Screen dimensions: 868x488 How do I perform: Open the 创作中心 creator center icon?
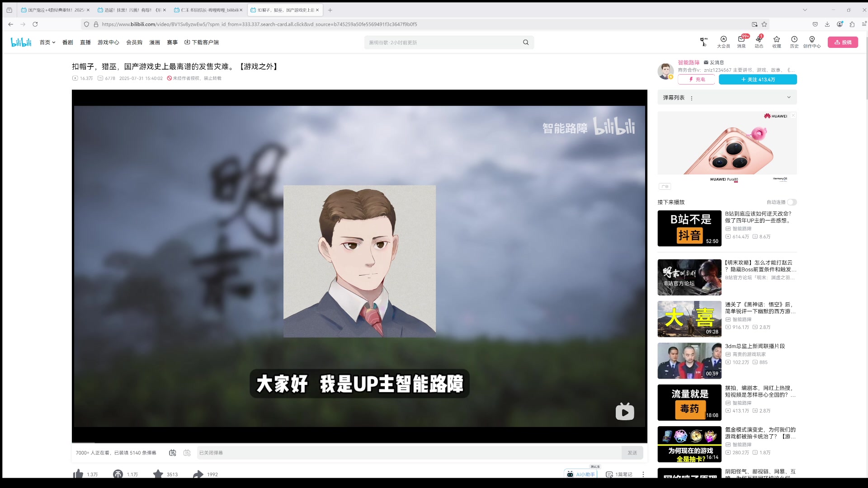click(x=812, y=42)
